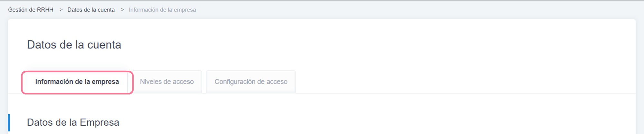644x134 pixels.
Task: Navigate to the middle breadcrumb item
Action: tap(91, 10)
